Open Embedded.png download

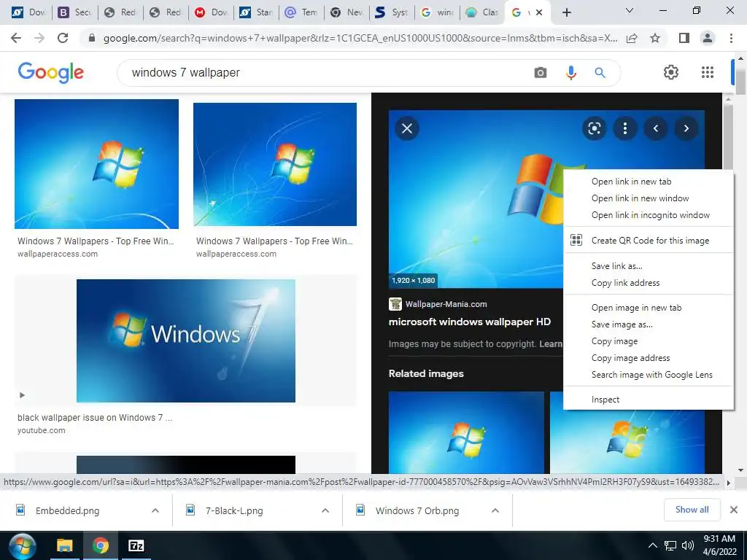68,511
